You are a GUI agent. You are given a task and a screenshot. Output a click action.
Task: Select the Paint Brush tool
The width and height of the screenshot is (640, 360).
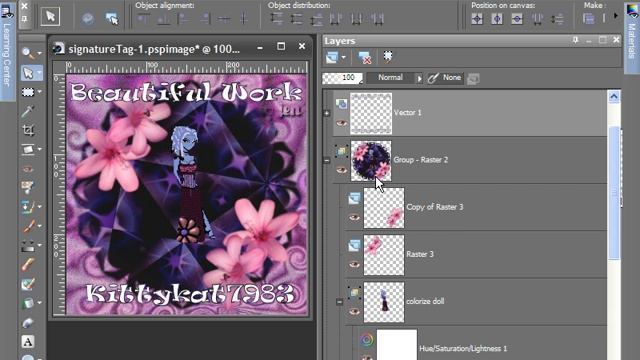(28, 227)
